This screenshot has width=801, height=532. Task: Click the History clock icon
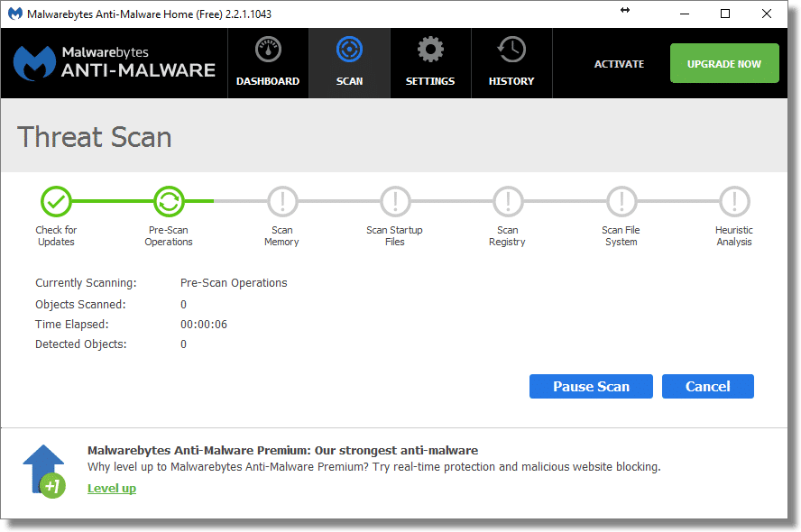click(x=511, y=50)
